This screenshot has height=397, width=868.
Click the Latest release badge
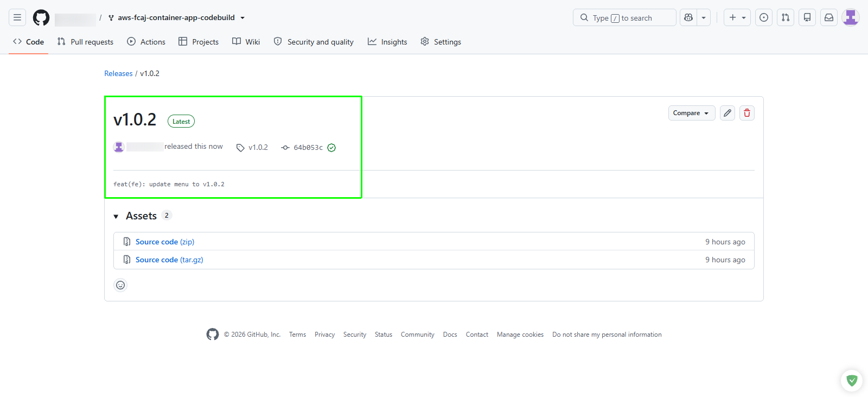181,122
